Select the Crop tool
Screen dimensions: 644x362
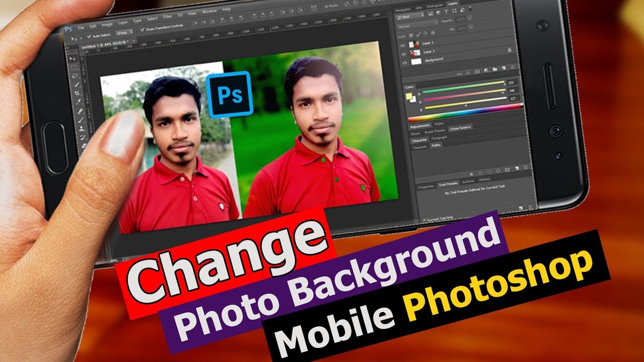77,94
